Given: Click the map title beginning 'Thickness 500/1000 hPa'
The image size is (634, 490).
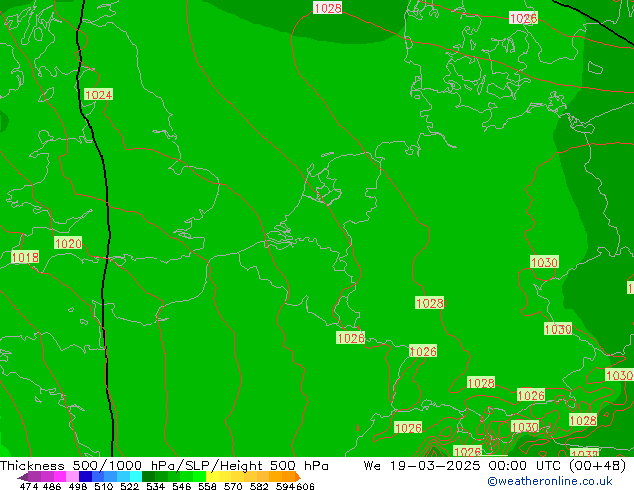Looking at the screenshot, I should click(164, 465).
